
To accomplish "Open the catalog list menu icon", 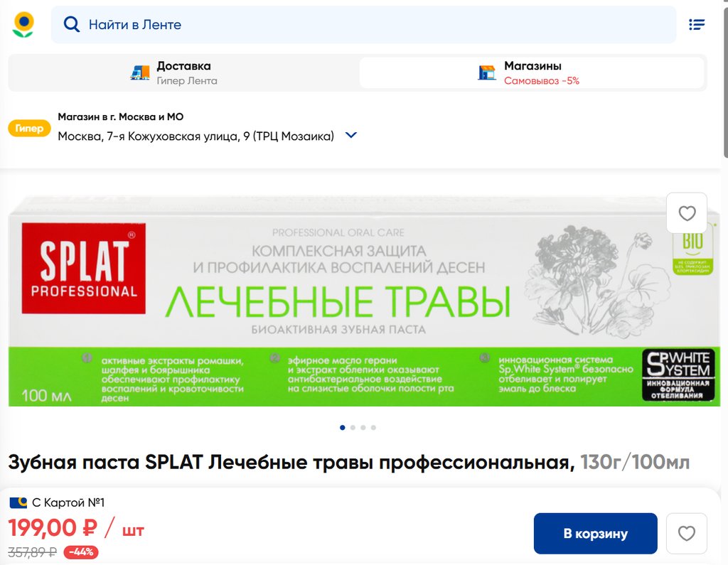I will point(697,25).
